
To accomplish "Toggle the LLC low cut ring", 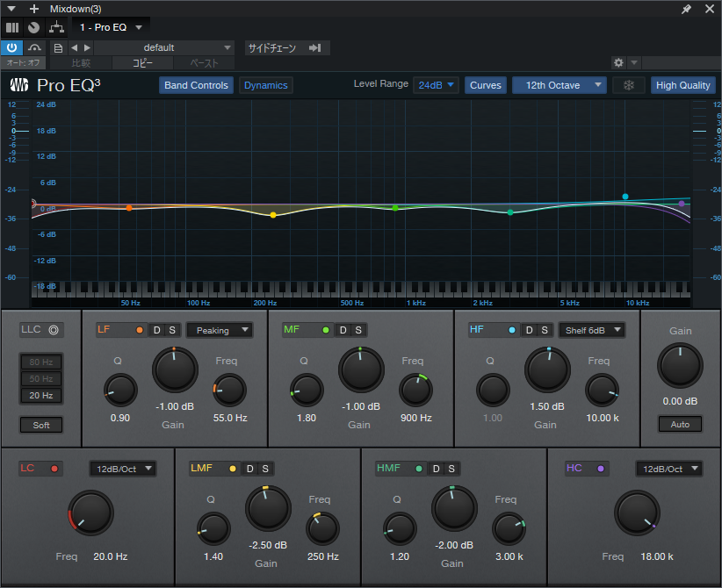I will [54, 330].
